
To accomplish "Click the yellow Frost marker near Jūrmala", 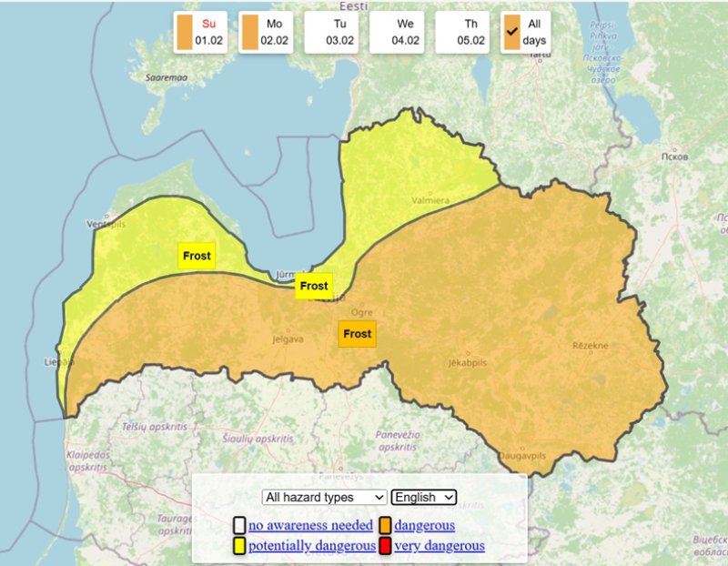I will [x=313, y=286].
